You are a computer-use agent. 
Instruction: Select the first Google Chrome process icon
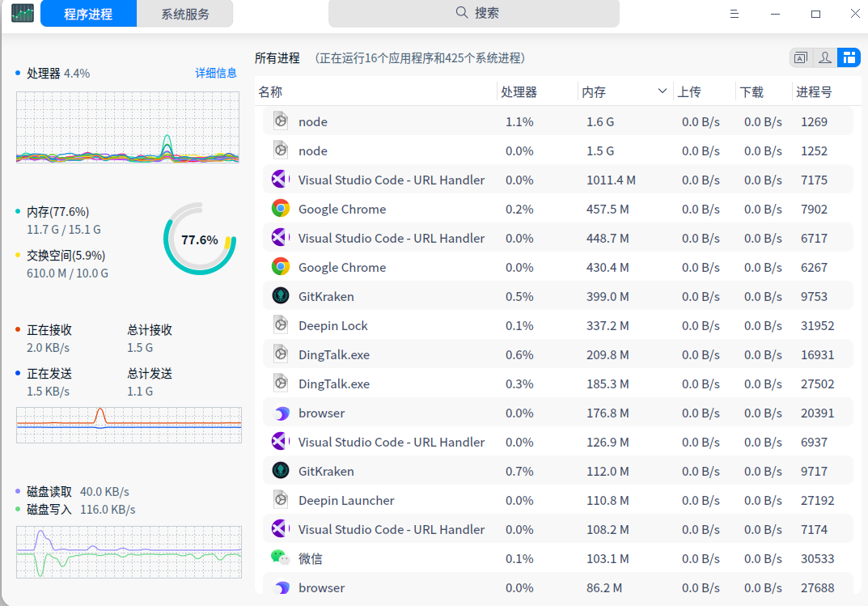pyautogui.click(x=281, y=209)
